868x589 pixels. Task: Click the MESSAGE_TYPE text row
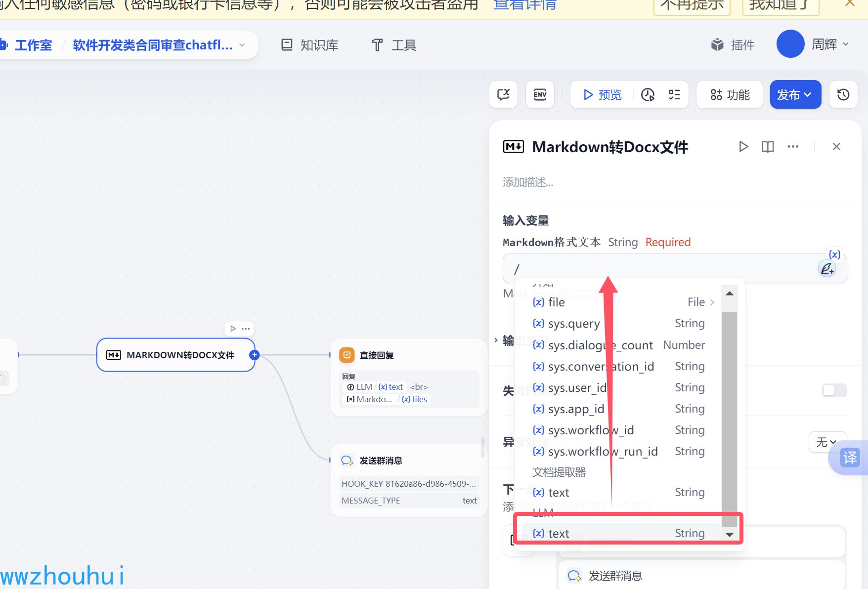409,501
